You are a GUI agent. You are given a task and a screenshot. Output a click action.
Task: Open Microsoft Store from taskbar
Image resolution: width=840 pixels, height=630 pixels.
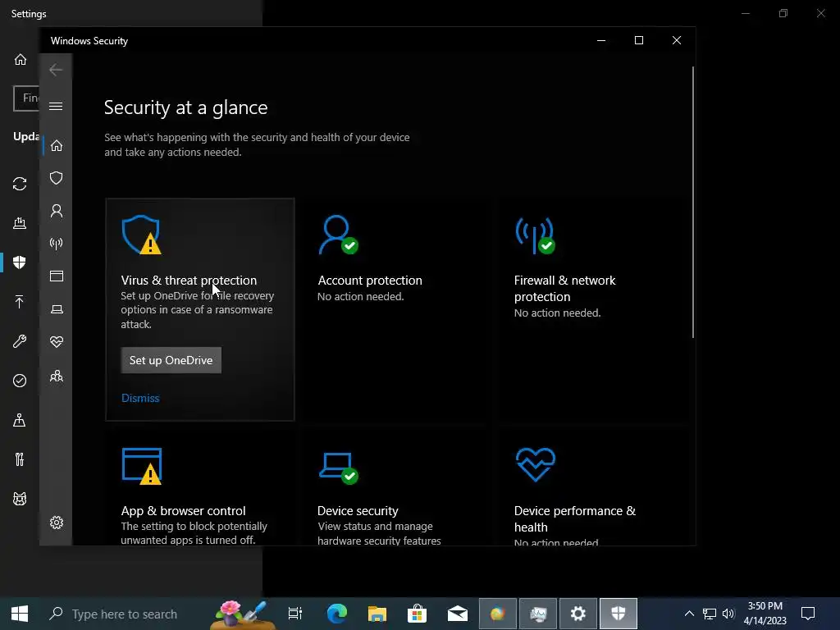tap(417, 614)
